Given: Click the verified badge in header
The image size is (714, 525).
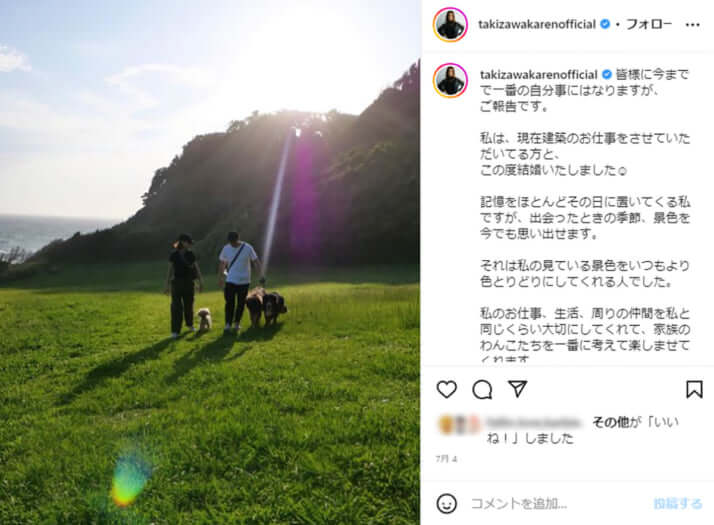Looking at the screenshot, I should click(x=605, y=24).
